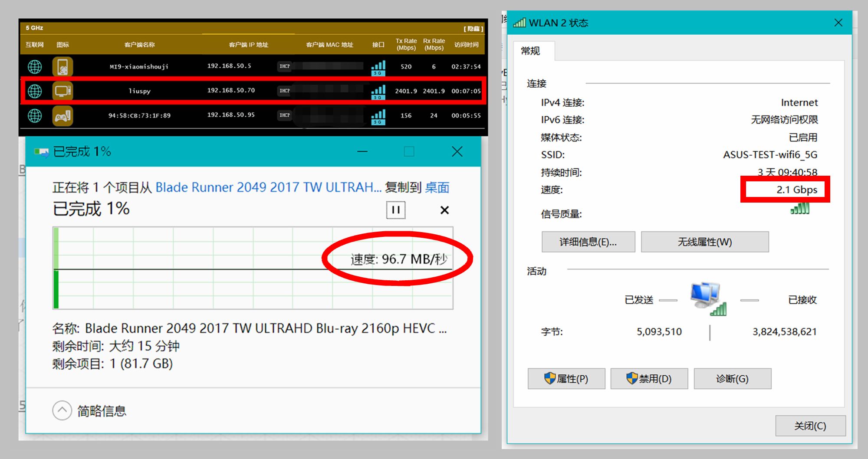This screenshot has height=459, width=868.
Task: Click the IPv6 value 无网络访问权限
Action: 784,120
